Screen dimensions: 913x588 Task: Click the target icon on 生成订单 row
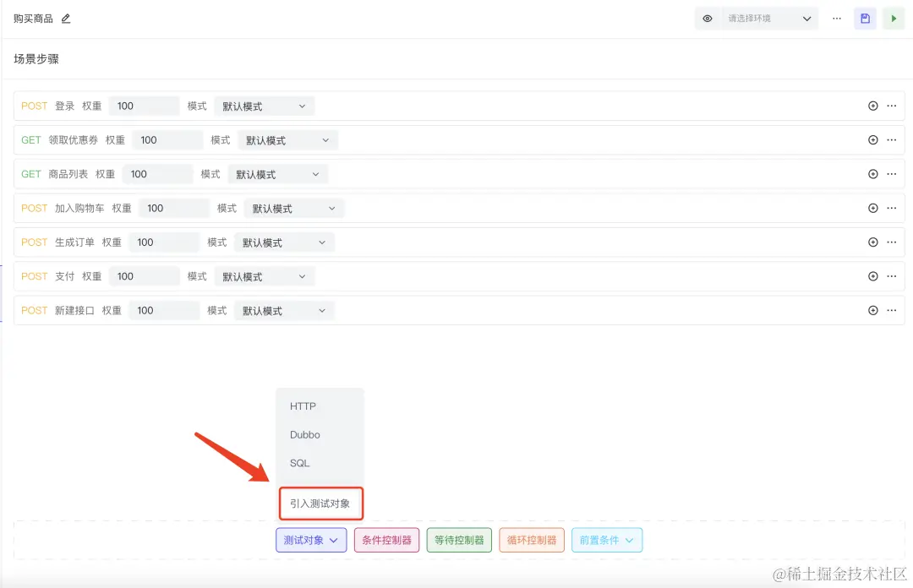pos(872,242)
